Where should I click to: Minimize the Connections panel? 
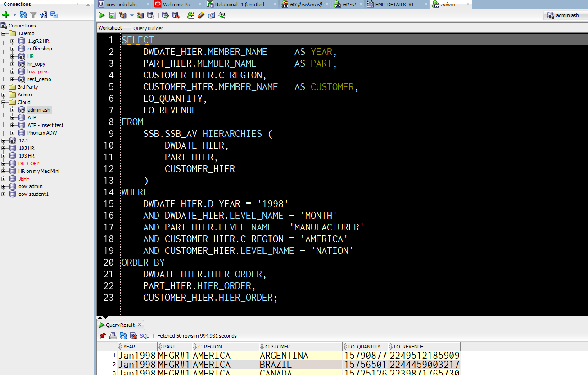[88, 4]
